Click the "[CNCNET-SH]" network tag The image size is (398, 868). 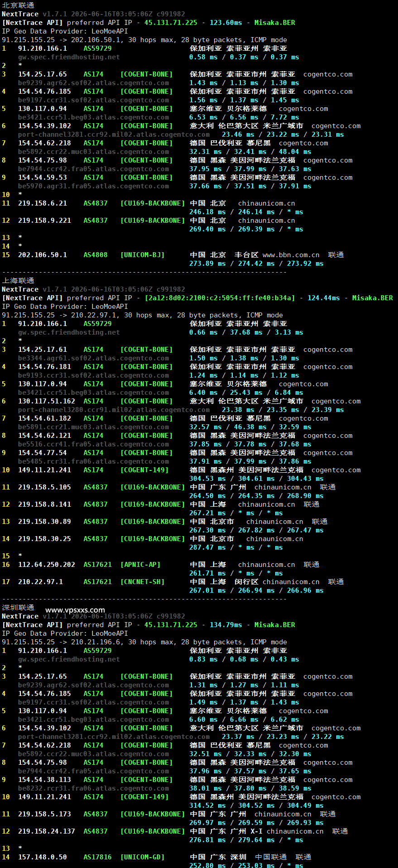pos(142,582)
